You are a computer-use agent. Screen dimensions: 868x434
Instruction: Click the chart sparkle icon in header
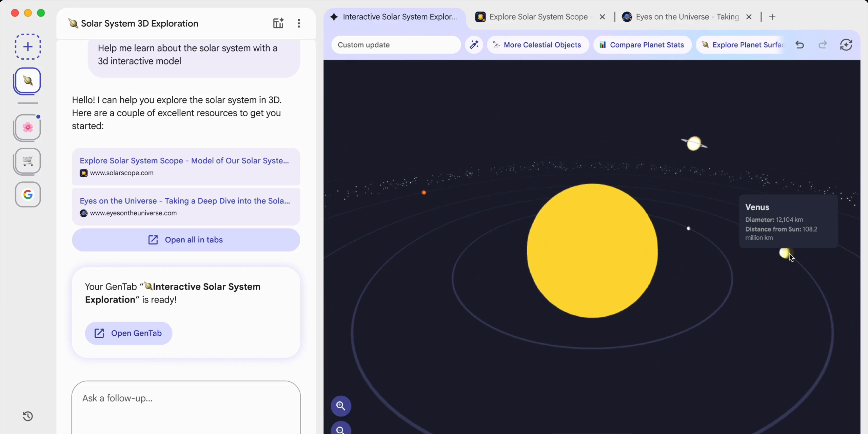(x=278, y=23)
